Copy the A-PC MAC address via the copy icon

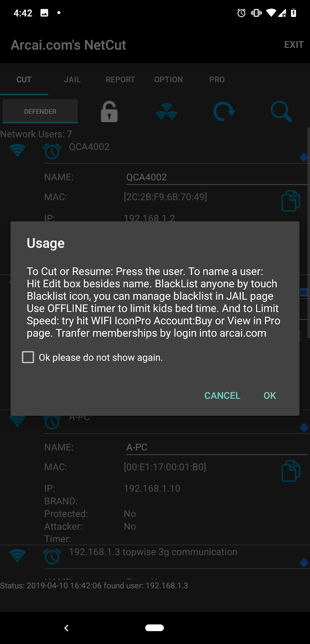(291, 471)
